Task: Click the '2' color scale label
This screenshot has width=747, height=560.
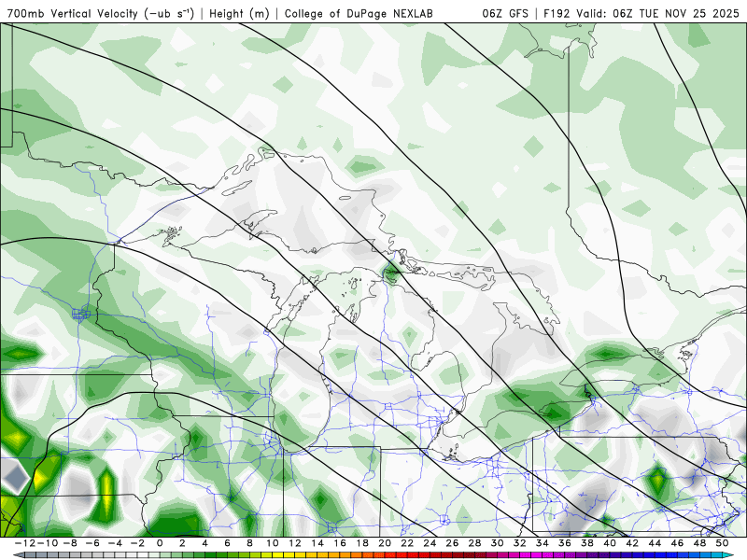Action: (182, 543)
